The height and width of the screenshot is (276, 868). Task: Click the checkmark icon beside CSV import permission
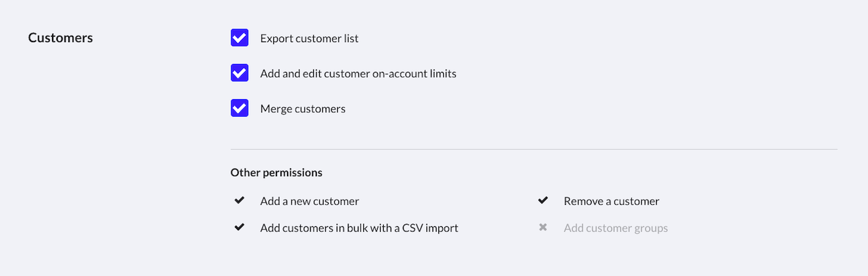[x=239, y=228]
